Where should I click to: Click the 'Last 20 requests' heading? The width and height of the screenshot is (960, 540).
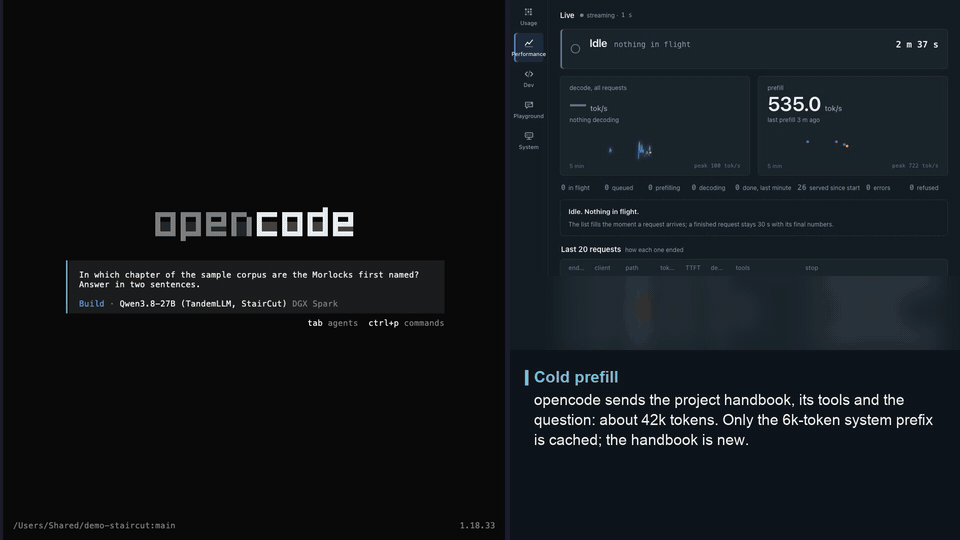[591, 249]
